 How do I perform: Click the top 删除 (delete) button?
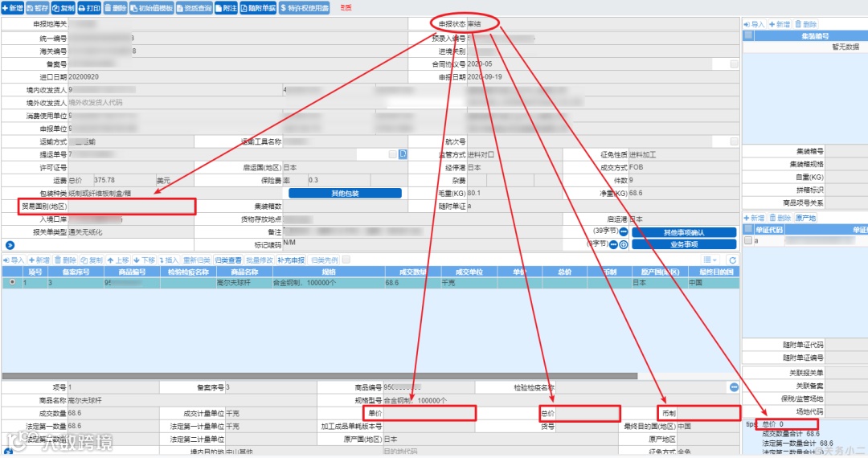pyautogui.click(x=115, y=8)
